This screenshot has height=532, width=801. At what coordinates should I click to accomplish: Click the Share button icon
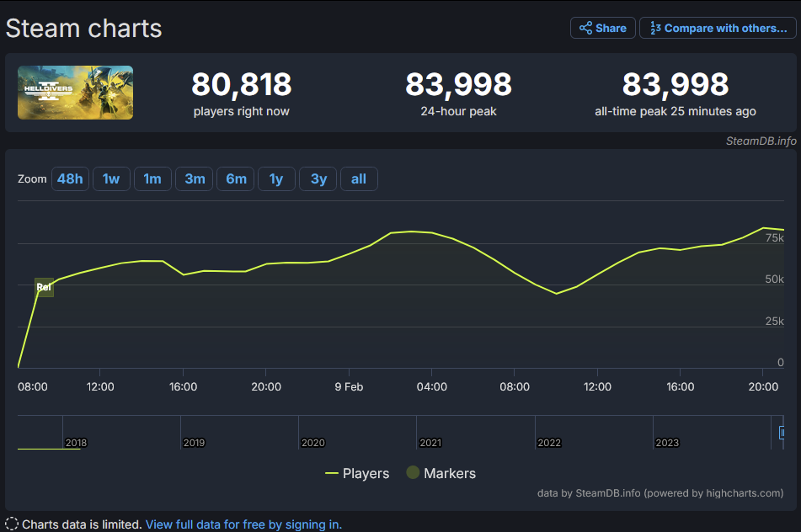tap(586, 28)
